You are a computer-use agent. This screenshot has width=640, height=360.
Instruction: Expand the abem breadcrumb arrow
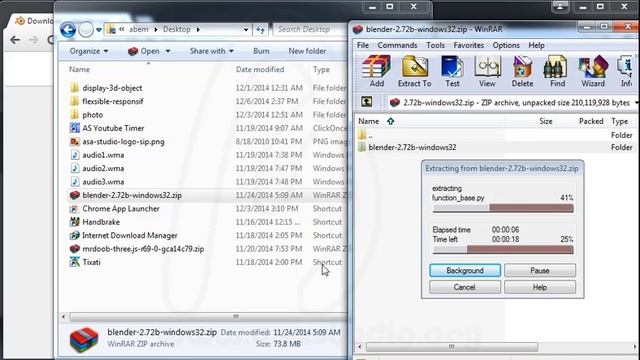156,29
